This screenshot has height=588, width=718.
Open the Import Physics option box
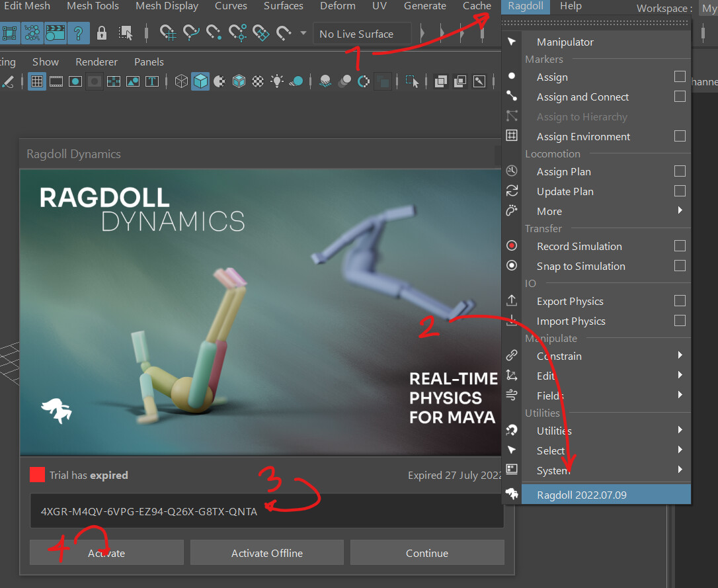[x=680, y=321]
